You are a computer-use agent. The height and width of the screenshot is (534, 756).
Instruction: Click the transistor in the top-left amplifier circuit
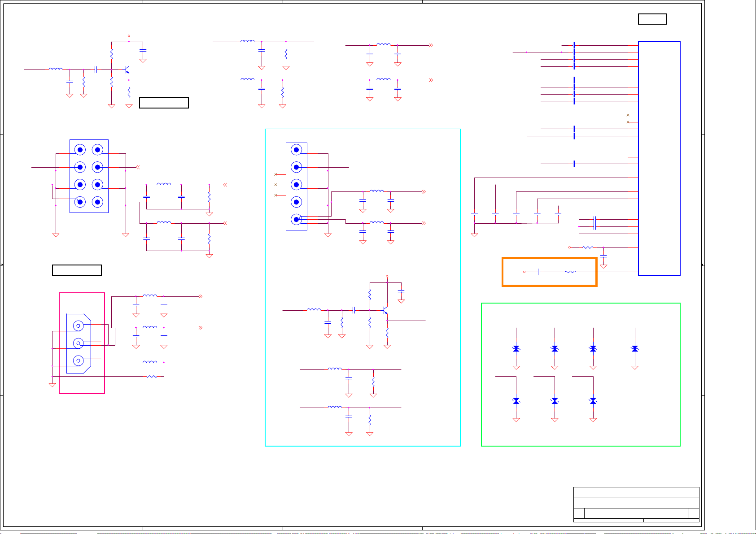click(x=127, y=70)
